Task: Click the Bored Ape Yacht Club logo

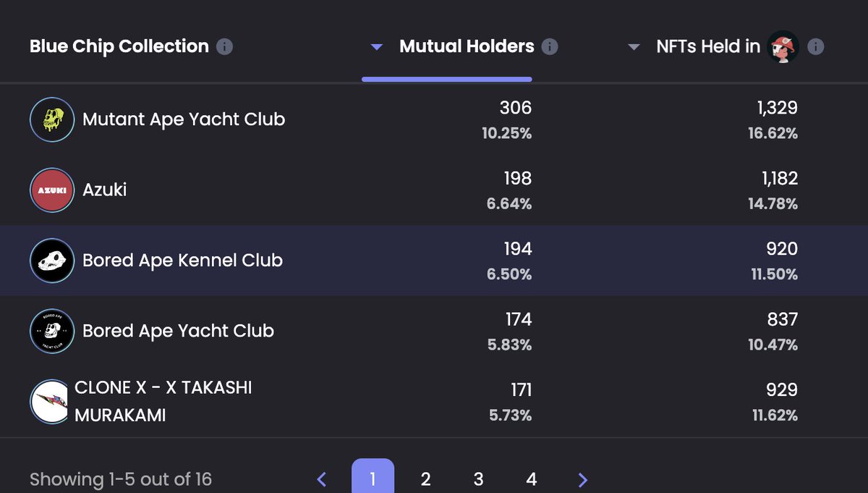Action: (51, 331)
